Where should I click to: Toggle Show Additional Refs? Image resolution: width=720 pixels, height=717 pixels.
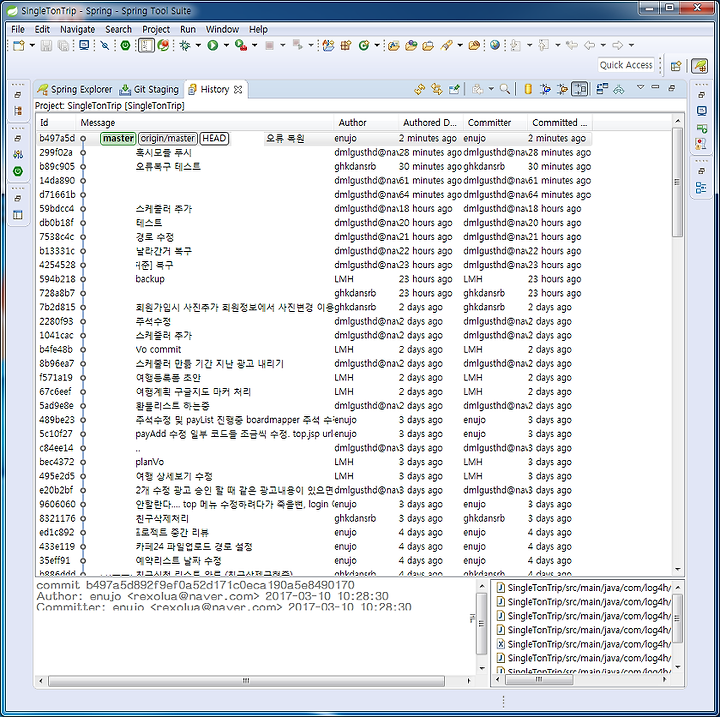point(562,90)
